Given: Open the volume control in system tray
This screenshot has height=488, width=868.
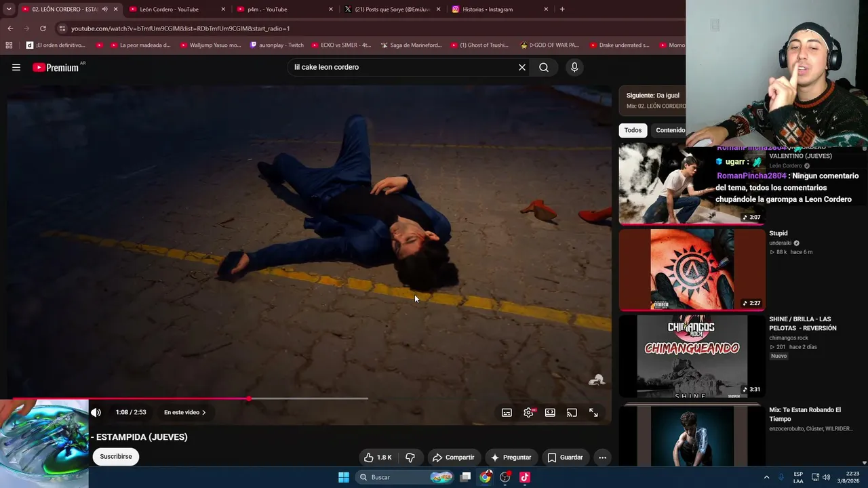Looking at the screenshot, I should (826, 477).
